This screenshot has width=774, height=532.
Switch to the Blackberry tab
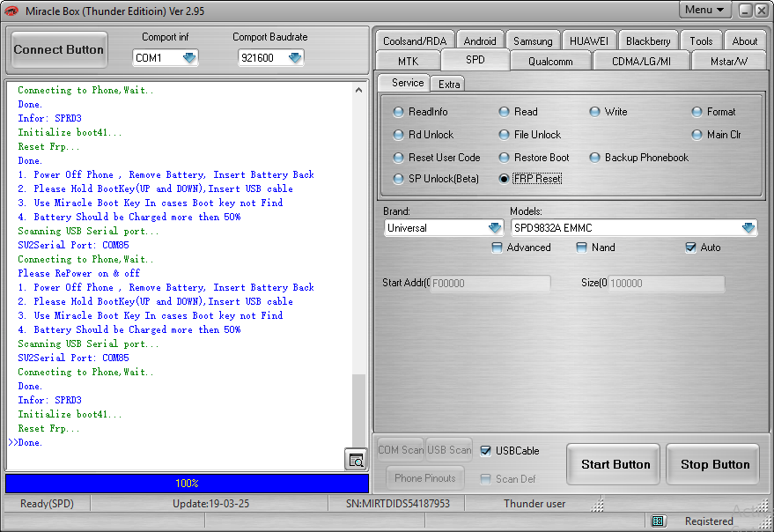tap(648, 41)
